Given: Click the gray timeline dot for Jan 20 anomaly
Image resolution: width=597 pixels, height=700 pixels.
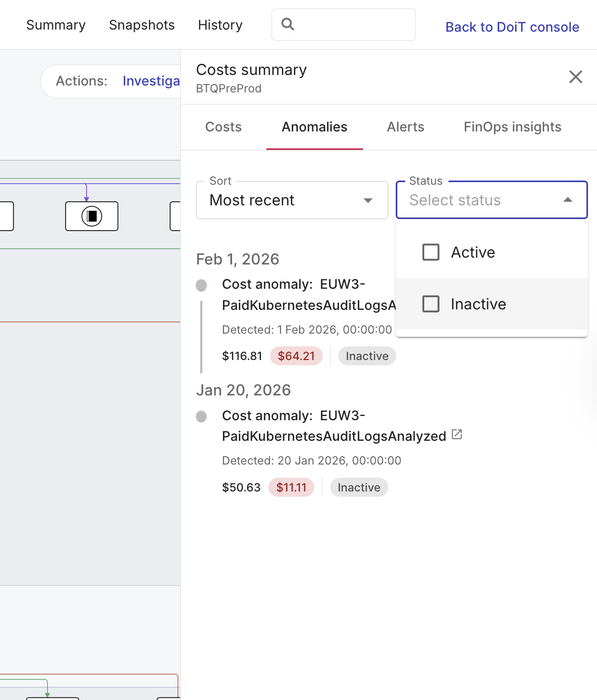Looking at the screenshot, I should click(201, 417).
